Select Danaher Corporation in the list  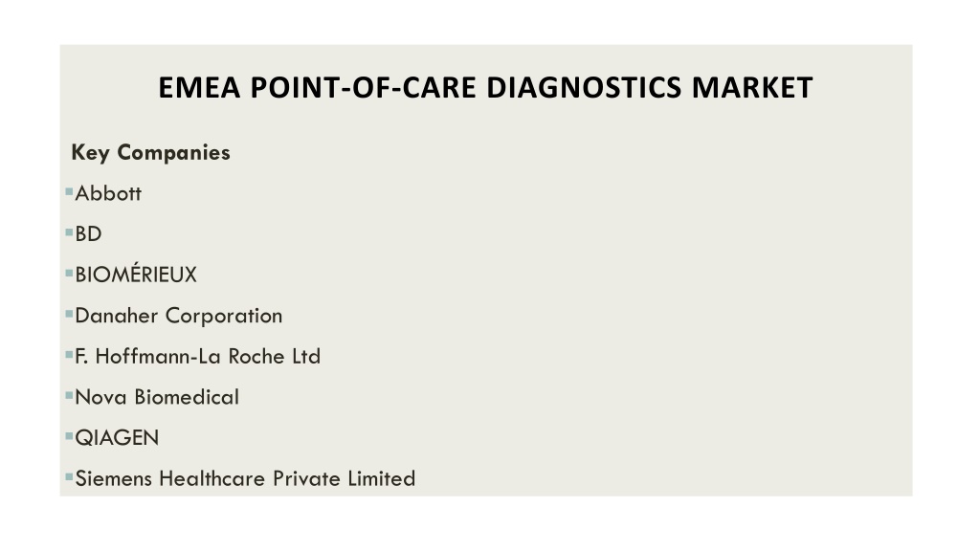tap(179, 316)
